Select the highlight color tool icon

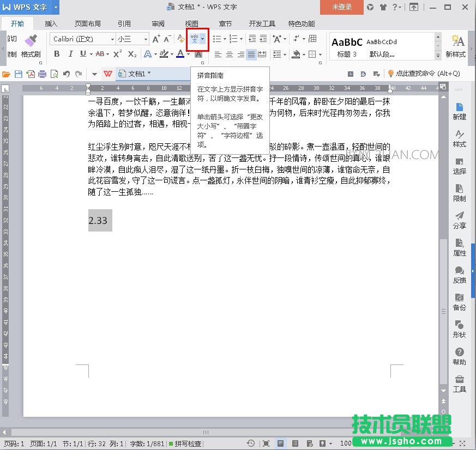(x=164, y=54)
